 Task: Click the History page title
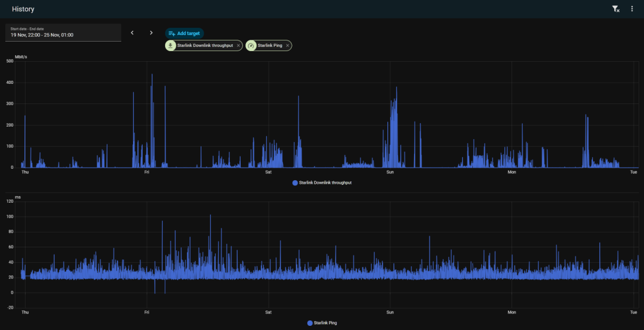(x=23, y=9)
